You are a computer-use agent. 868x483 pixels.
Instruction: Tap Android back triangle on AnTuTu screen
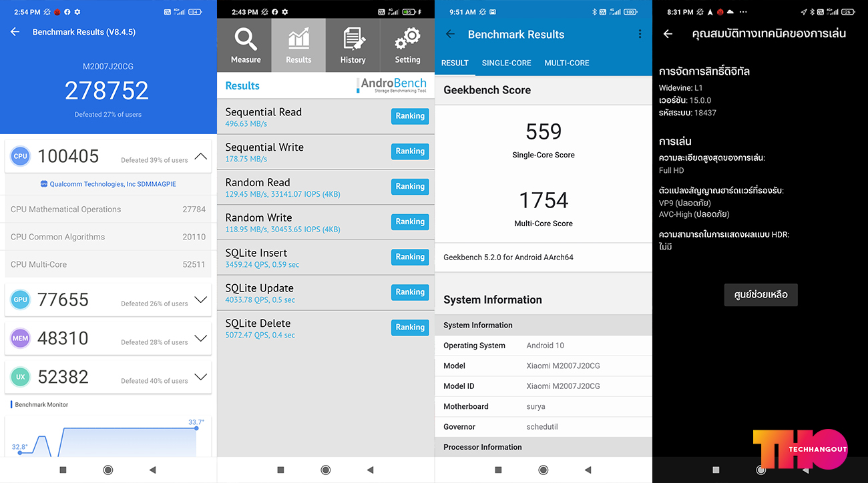tap(153, 470)
